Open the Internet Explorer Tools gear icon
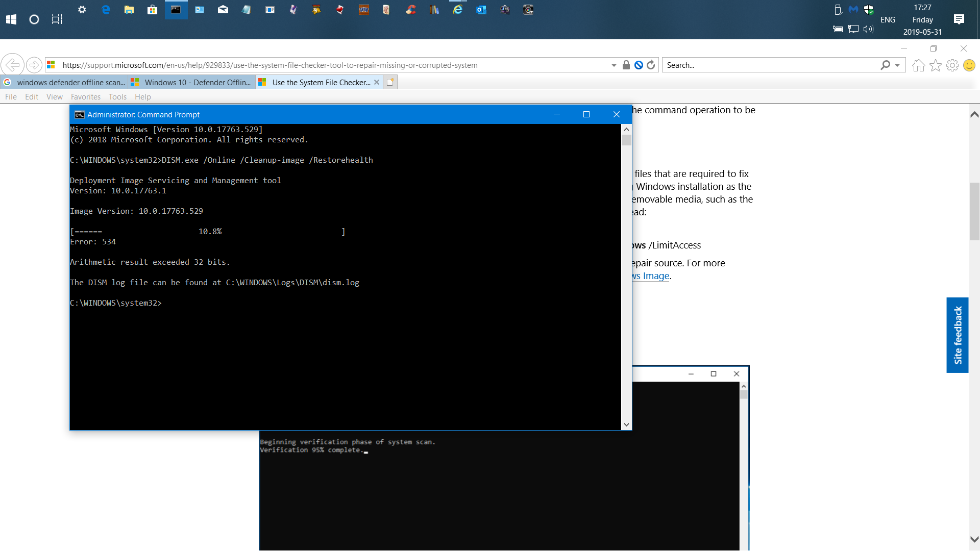 click(x=952, y=65)
